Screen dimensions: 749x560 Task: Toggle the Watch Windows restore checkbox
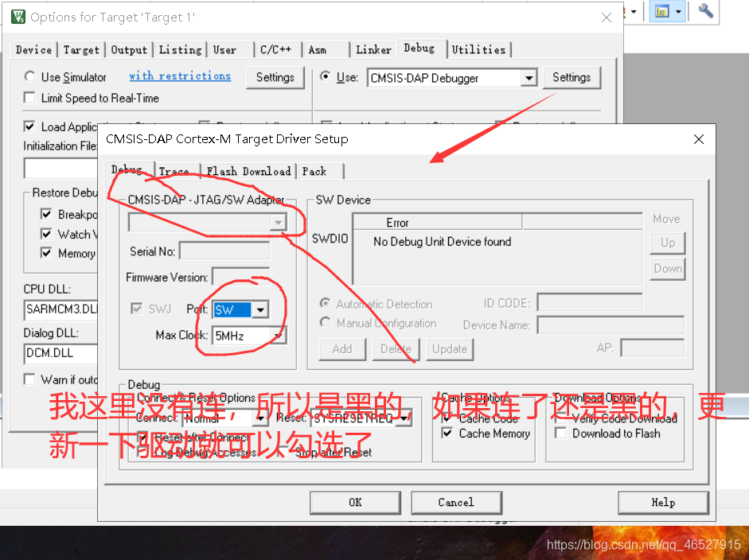click(46, 234)
